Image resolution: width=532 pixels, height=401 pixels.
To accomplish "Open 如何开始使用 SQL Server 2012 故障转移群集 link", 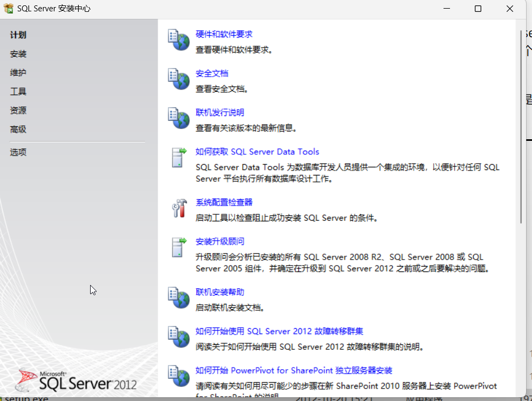I will click(279, 331).
